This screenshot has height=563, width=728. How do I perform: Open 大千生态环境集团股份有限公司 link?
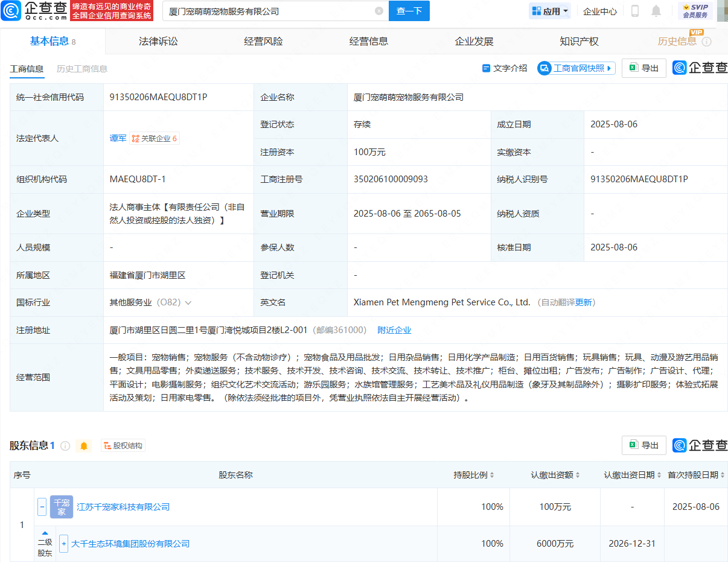(130, 544)
